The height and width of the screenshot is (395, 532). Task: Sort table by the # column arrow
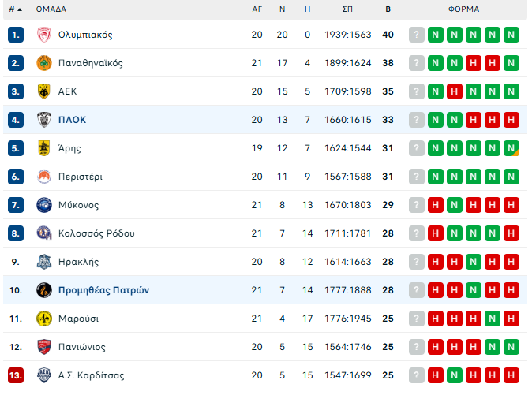[x=19, y=9]
